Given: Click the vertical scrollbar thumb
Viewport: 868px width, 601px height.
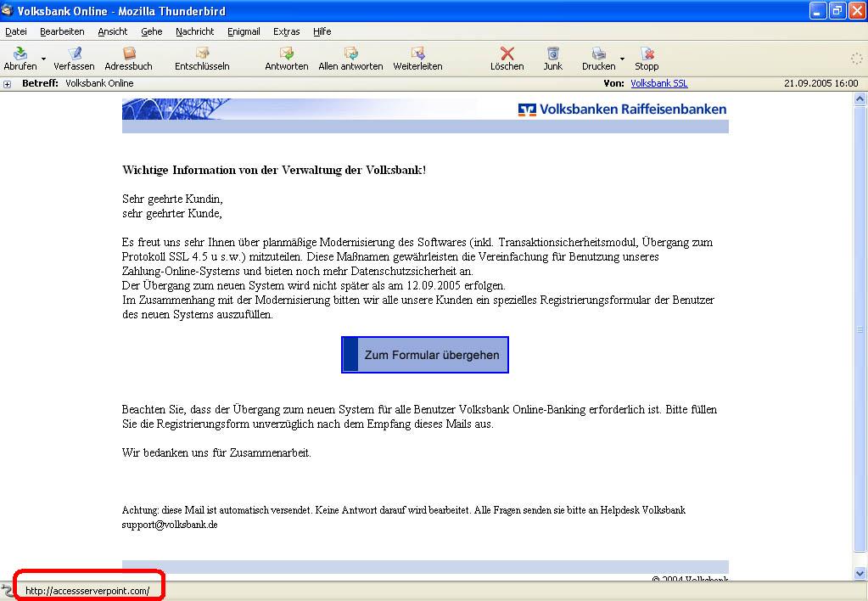Looking at the screenshot, I should [x=860, y=329].
